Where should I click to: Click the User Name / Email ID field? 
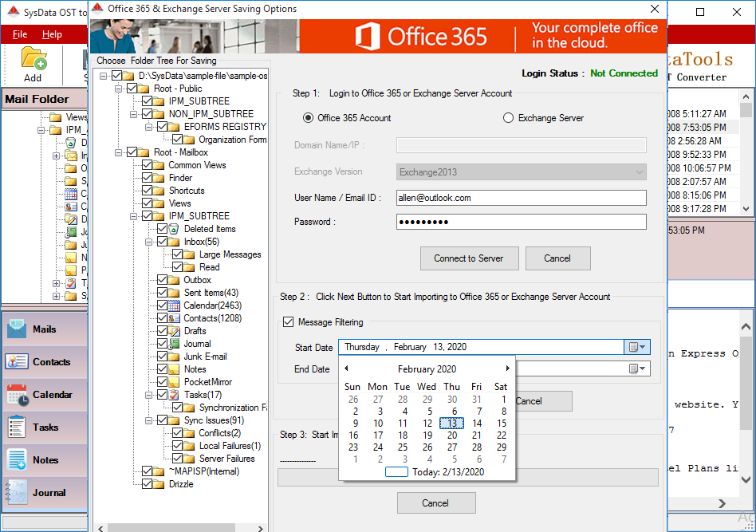pos(522,198)
